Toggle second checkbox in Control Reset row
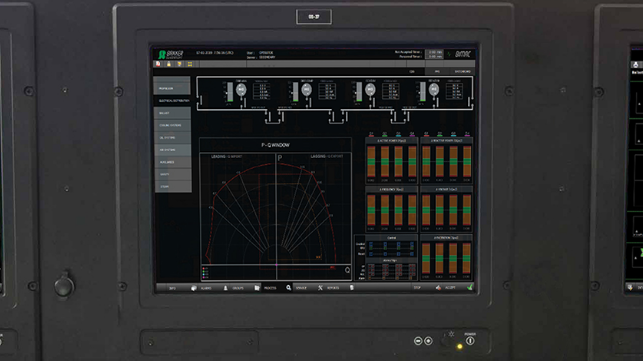 [385, 254]
